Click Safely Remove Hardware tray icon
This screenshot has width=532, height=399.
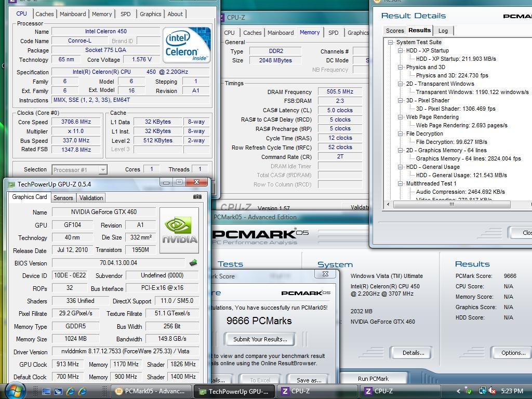(469, 391)
